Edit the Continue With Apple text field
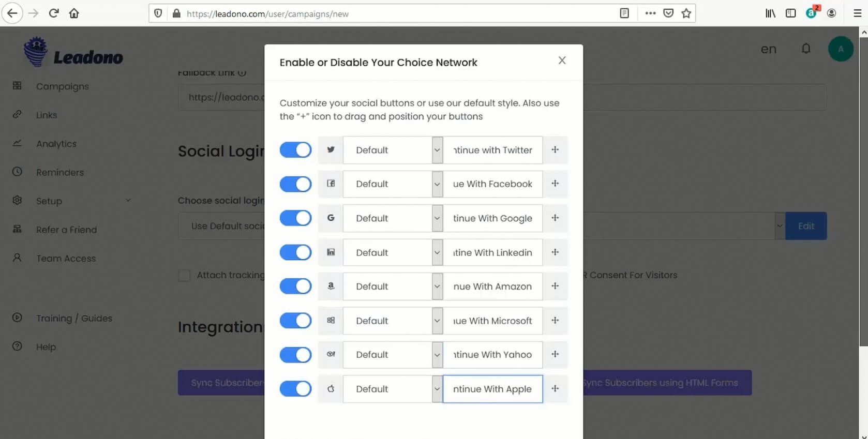868x439 pixels. click(x=492, y=389)
